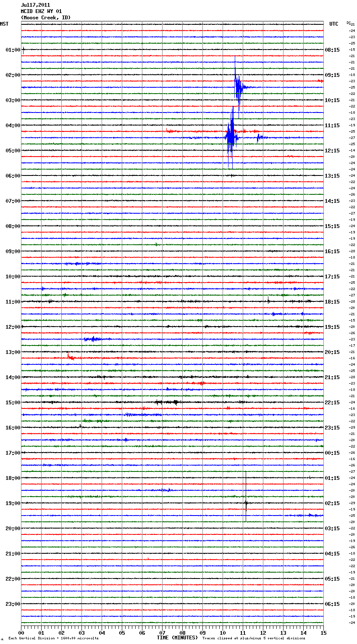Image resolution: width=357 pixels, height=644 pixels.
Task: Select the station code MCID EHZ WY 01
Action: [41, 11]
